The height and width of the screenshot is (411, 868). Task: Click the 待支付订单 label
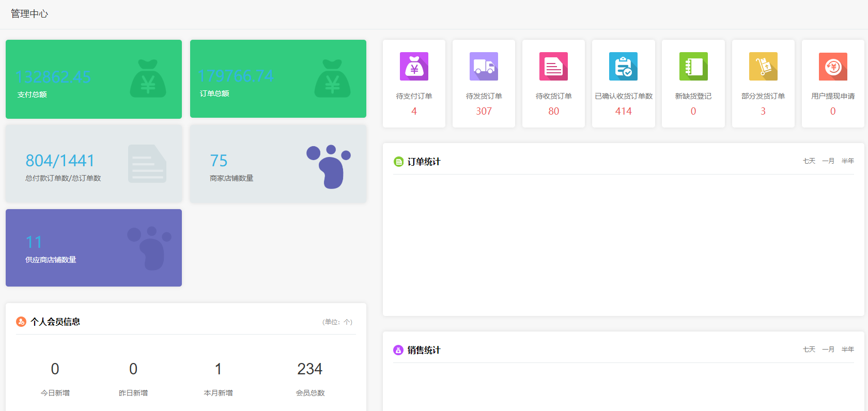[414, 96]
